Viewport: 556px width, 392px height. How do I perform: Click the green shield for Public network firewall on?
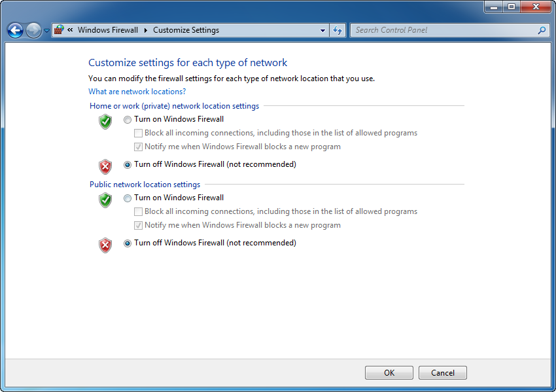coord(105,200)
